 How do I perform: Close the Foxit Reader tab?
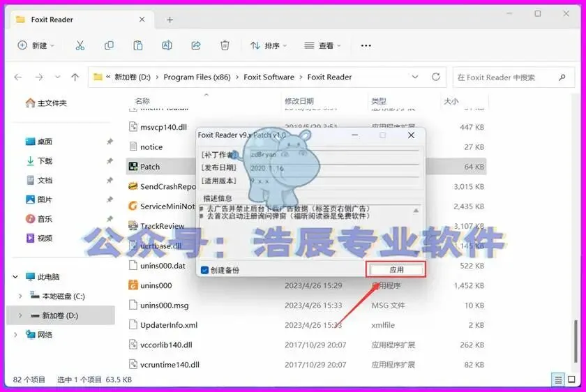(x=142, y=20)
